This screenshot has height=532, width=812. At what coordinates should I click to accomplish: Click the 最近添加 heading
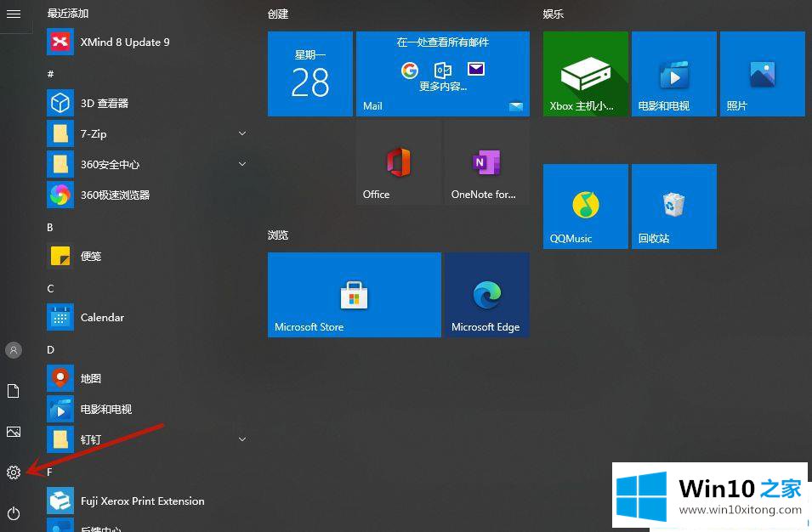point(68,14)
